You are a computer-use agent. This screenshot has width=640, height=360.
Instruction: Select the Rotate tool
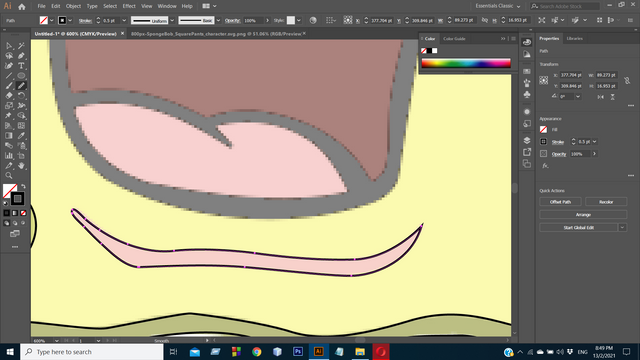pos(21,96)
